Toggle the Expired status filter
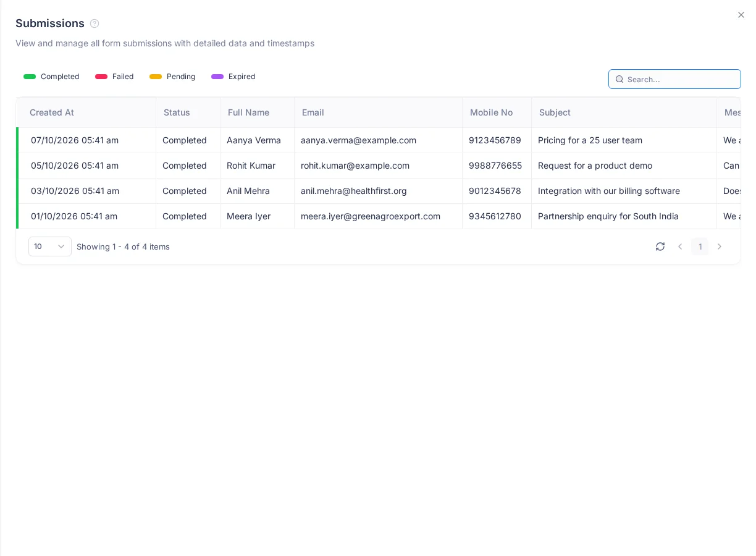The image size is (756, 556). (233, 77)
